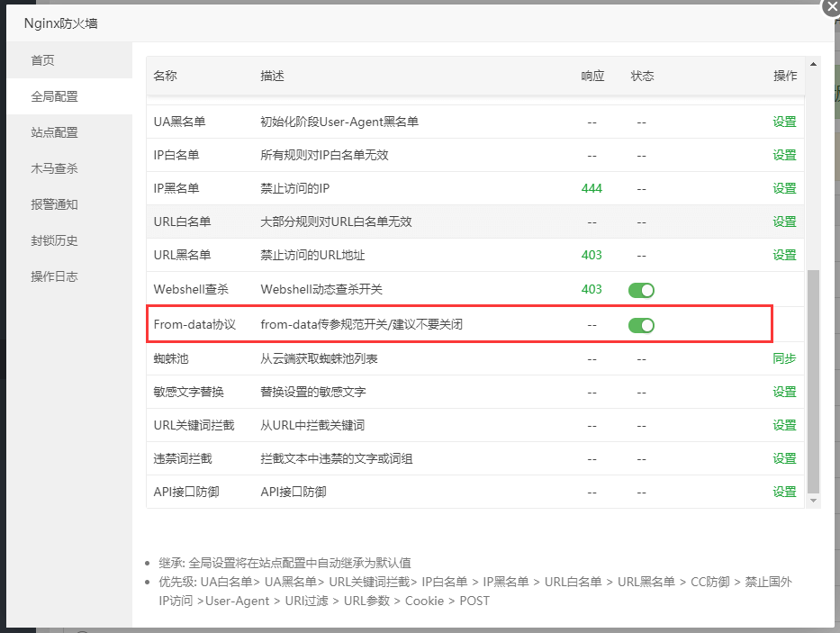Click description 禁止访问的URL地址
The width and height of the screenshot is (840, 633).
[x=312, y=255]
